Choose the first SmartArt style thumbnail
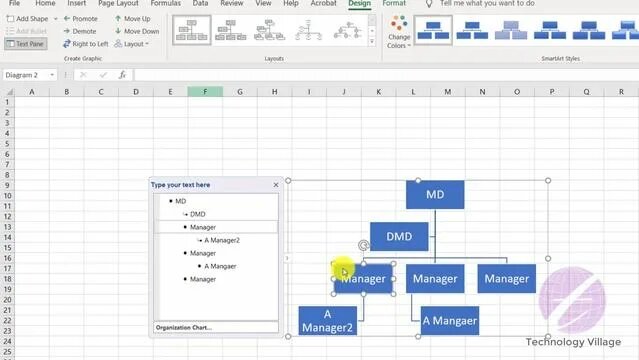639x360 pixels. click(433, 30)
